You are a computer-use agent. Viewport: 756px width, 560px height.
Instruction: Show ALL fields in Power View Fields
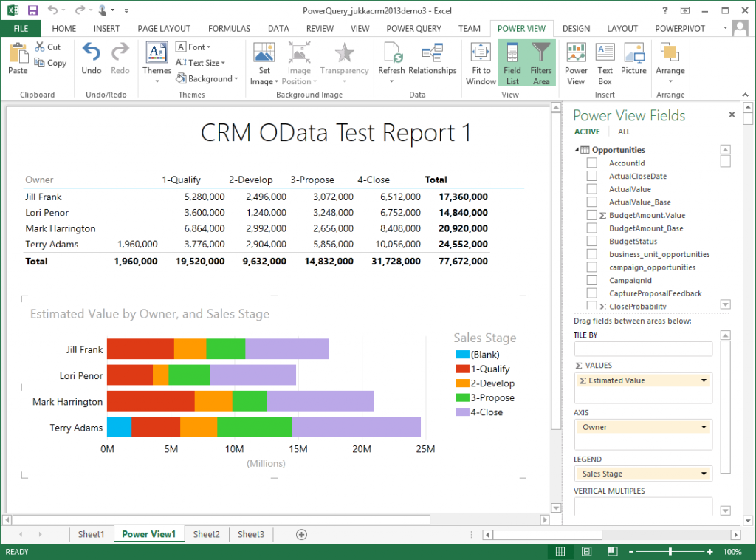pos(624,132)
